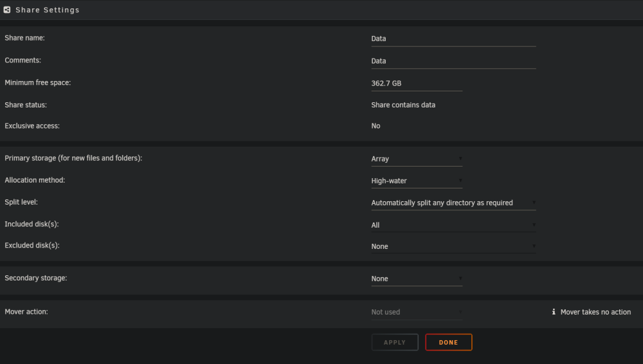Click the 'Included disk(s):' label

coord(32,224)
